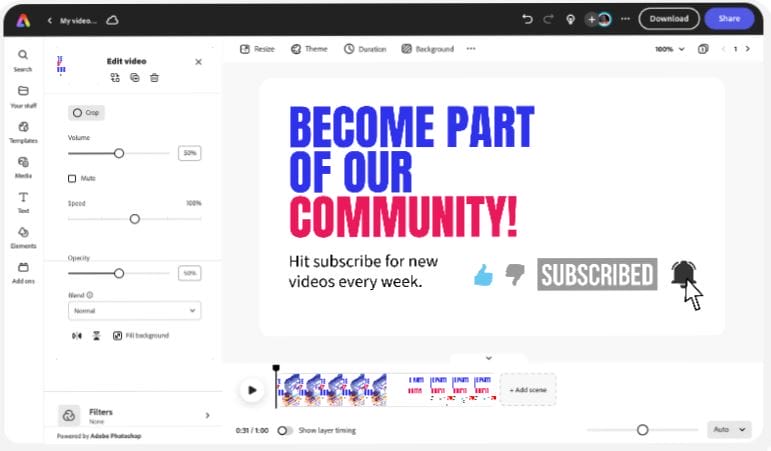Flip the video vertically
Viewport: 771px width, 451px height.
(x=96, y=335)
